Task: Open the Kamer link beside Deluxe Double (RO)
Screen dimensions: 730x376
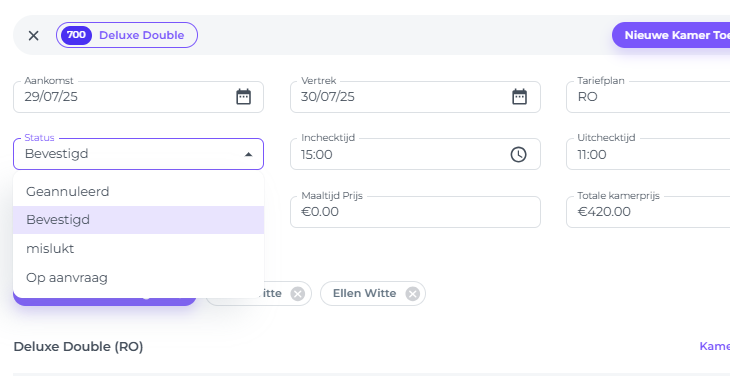Action: coord(715,346)
